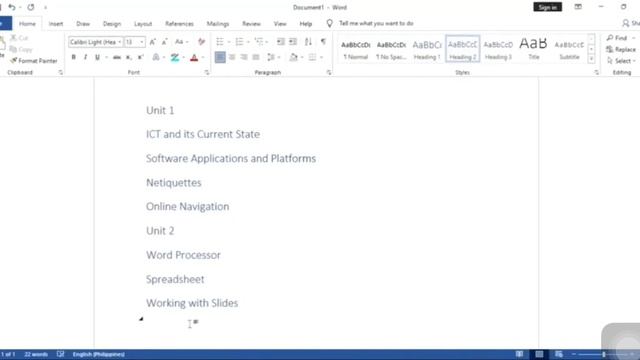Apply the Normal style
The height and width of the screenshot is (360, 640).
pos(356,49)
